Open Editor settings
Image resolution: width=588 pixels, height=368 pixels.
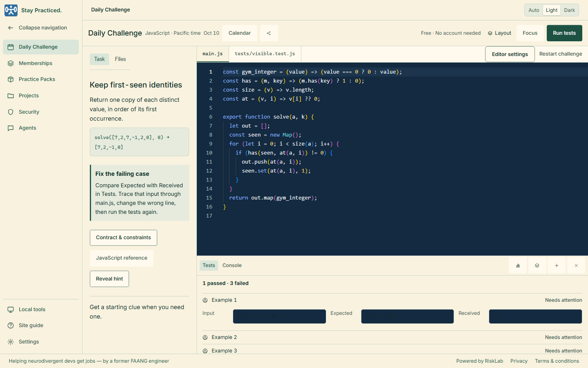510,54
